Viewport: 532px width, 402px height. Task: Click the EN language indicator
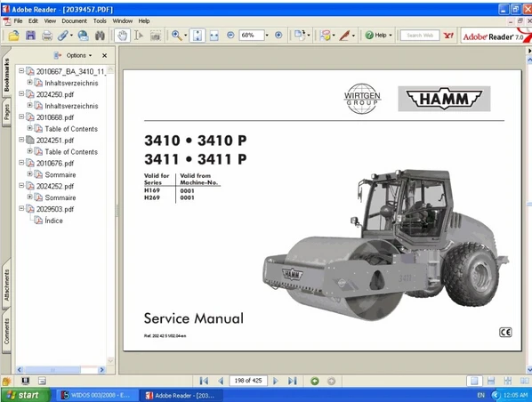point(480,395)
